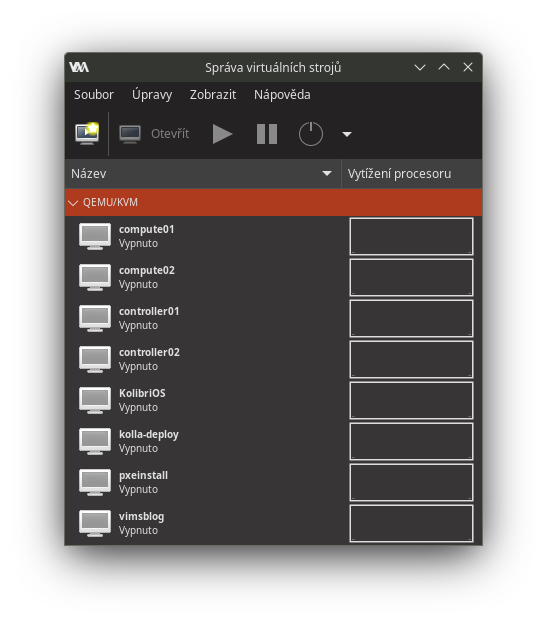The width and height of the screenshot is (547, 622).
Task: Click the virt-manager logo in title bar
Action: [79, 67]
